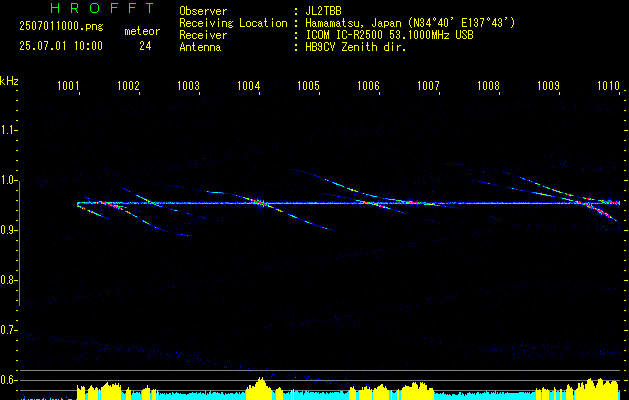629x400 pixels.
Task: Click the 1008 time axis marker
Action: click(x=489, y=85)
